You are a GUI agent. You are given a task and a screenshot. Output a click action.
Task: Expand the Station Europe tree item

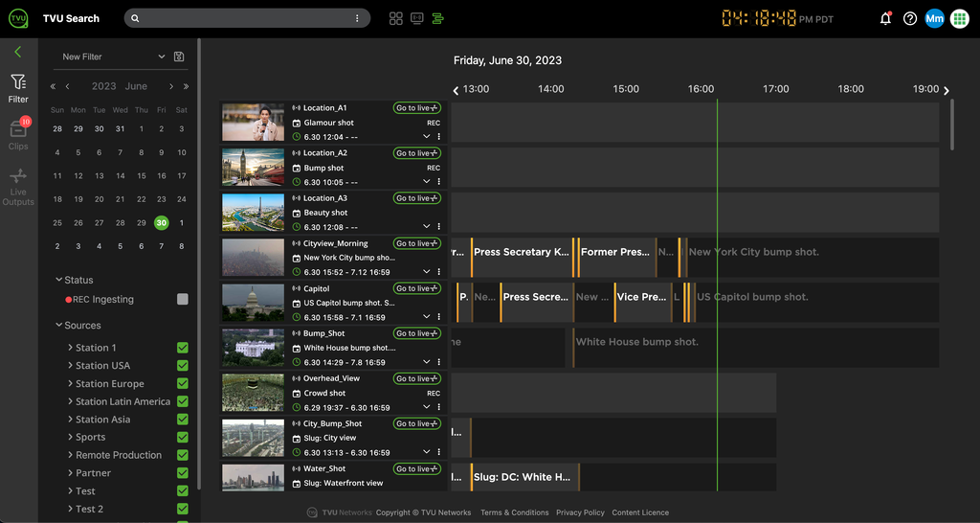point(71,384)
